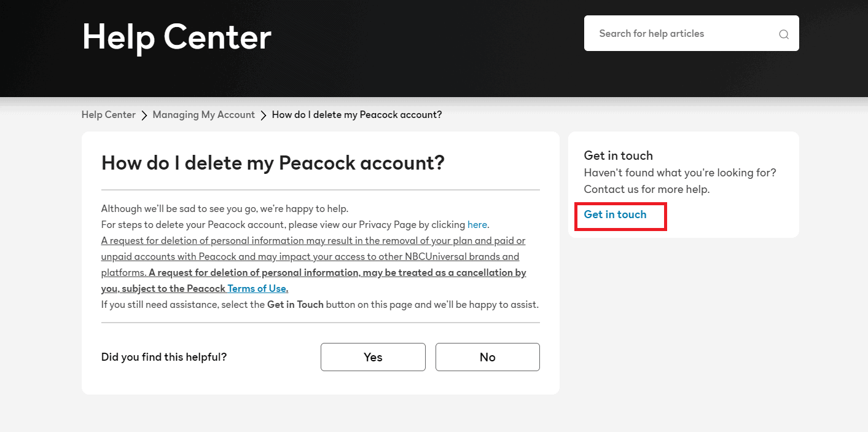Click the 'How do I delete my Peacock account?' heading
This screenshot has height=432, width=868.
pos(273,163)
